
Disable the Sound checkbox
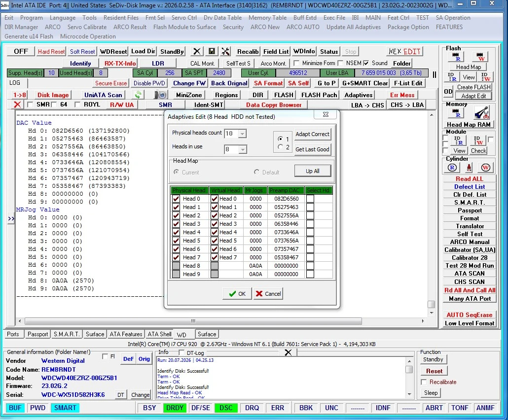pos(366,63)
